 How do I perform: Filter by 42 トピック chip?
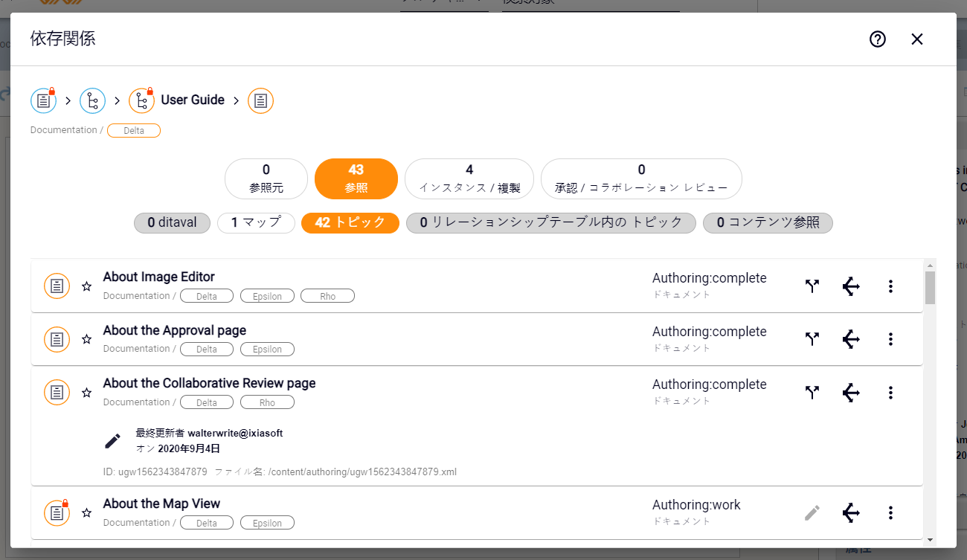point(350,222)
